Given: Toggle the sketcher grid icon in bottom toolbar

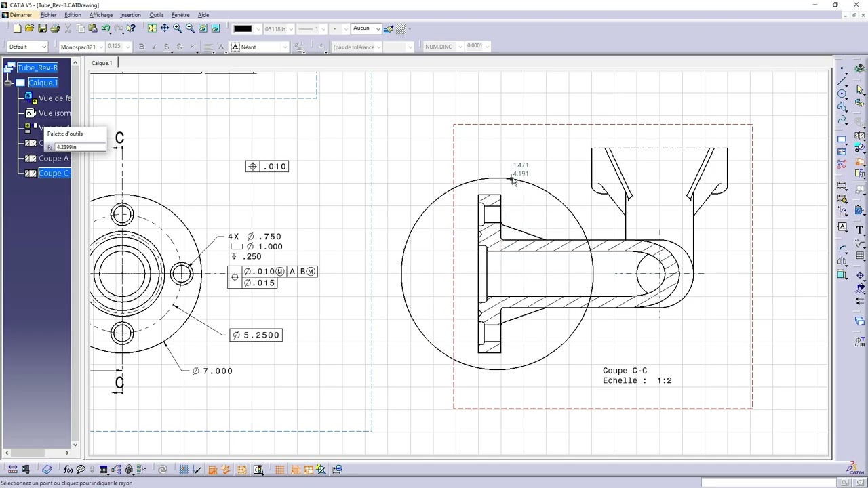Looking at the screenshot, I should pos(184,469).
